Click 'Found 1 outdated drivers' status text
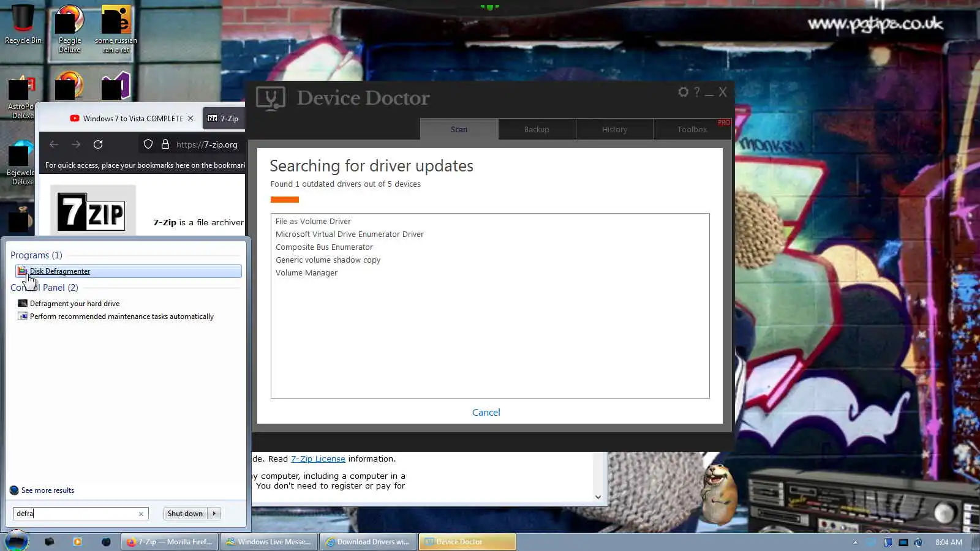This screenshot has width=980, height=551. click(x=345, y=184)
